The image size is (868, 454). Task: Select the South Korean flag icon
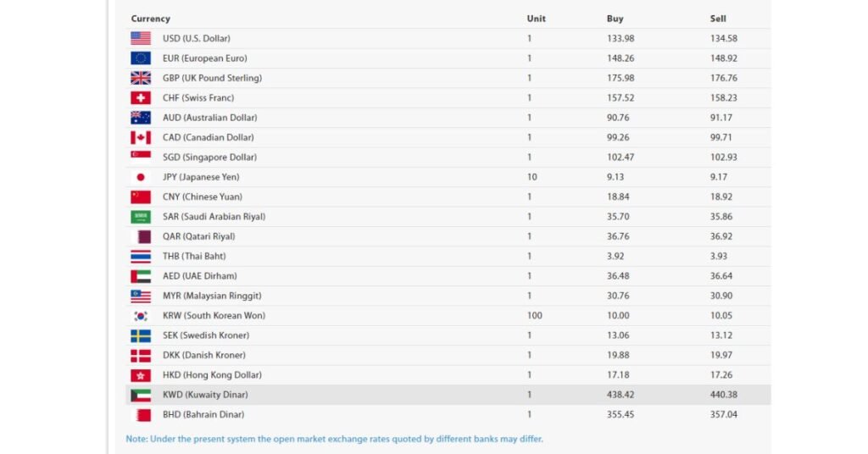141,315
